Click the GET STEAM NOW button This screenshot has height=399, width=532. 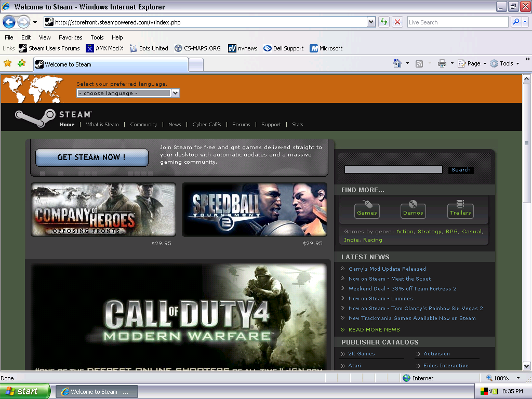(91, 157)
